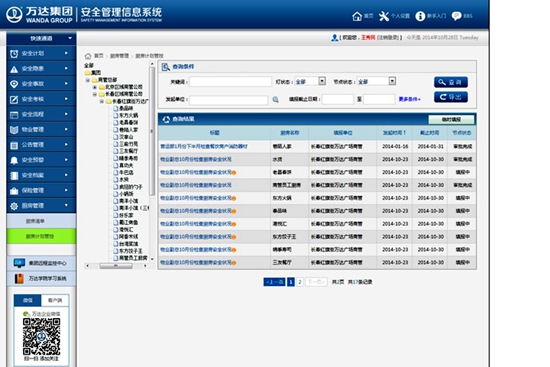The height and width of the screenshot is (367, 550).
Task: Select 真功夫 document in tree
Action: [x=123, y=165]
